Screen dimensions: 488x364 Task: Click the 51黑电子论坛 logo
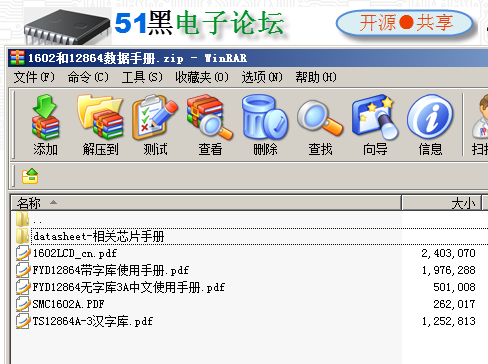click(x=199, y=23)
